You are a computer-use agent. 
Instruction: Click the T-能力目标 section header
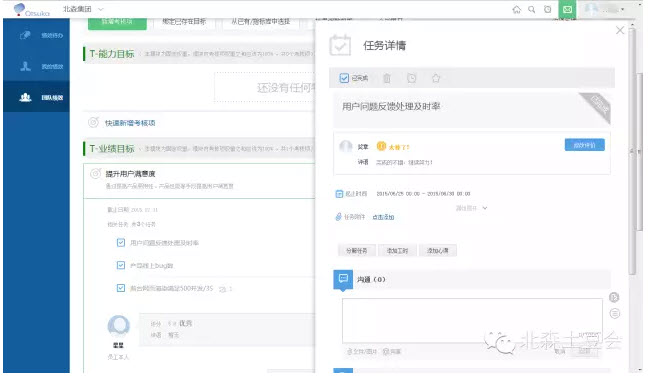tap(112, 54)
